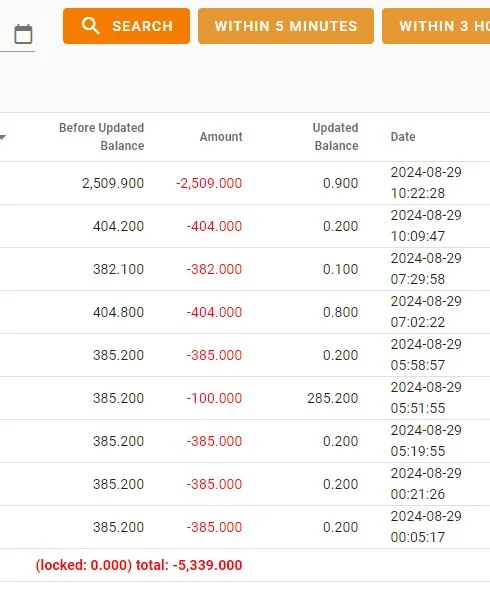This screenshot has height=598, width=490.
Task: Select row dated 2024-08-29 00:21:26
Action: click(x=245, y=484)
